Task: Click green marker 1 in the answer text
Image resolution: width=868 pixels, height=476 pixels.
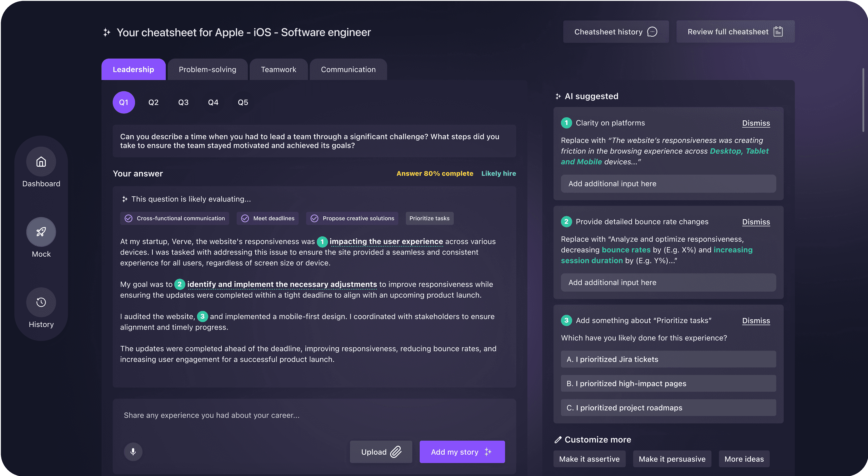Action: (x=322, y=242)
